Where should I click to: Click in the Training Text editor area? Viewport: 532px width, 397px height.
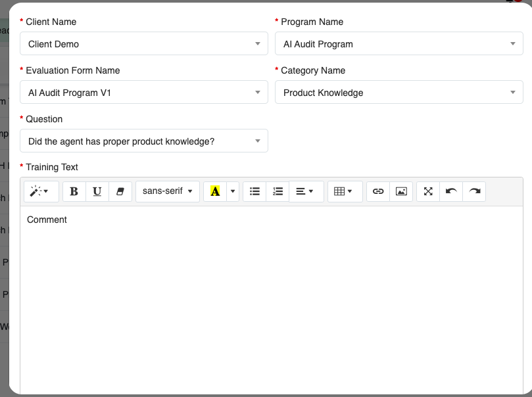(271, 296)
